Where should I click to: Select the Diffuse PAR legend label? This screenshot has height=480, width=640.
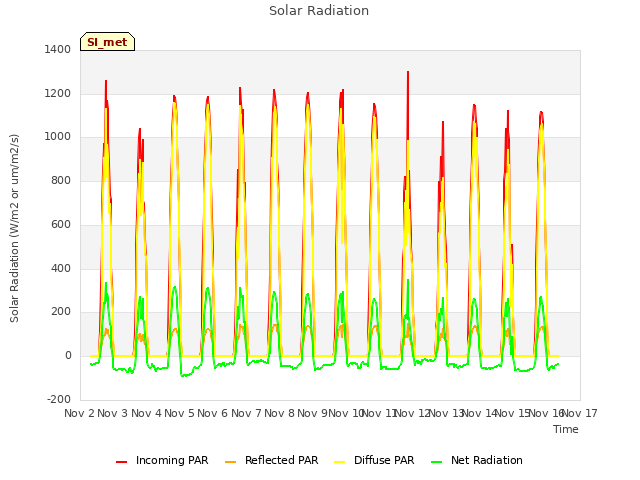pos(384,460)
